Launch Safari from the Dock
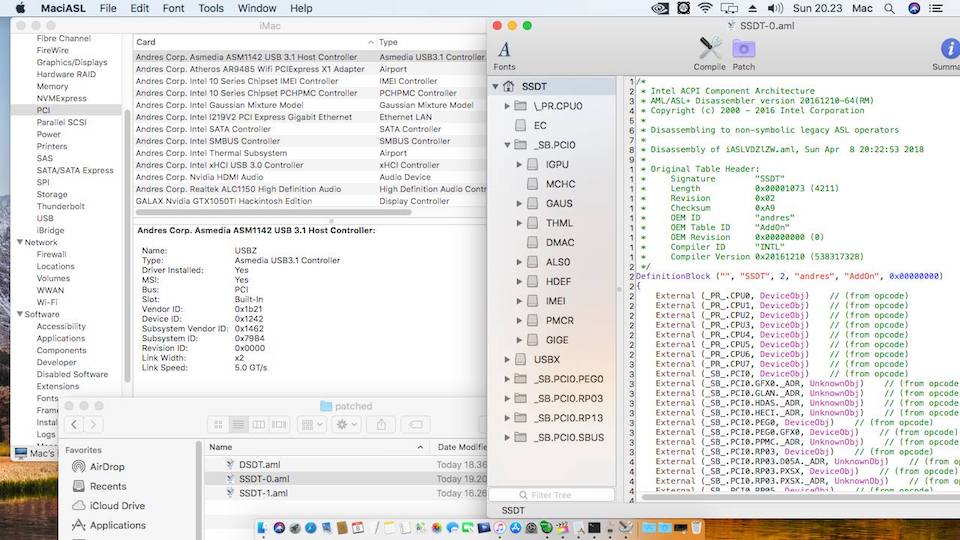The width and height of the screenshot is (960, 540). tap(310, 528)
